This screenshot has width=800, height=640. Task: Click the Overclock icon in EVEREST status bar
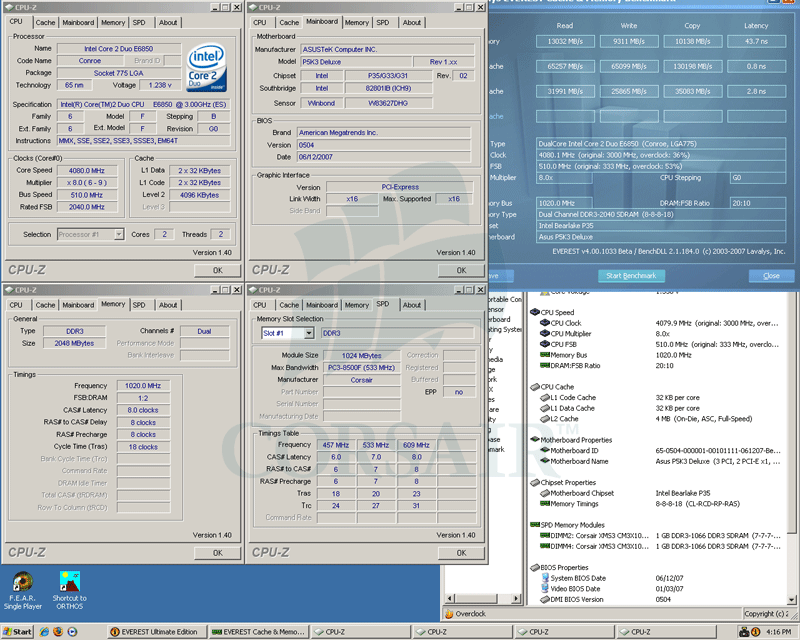(x=449, y=613)
